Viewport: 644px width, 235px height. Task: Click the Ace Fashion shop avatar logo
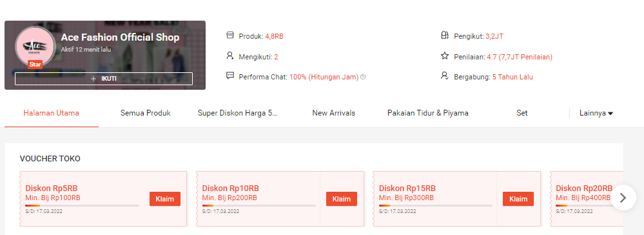click(x=35, y=46)
